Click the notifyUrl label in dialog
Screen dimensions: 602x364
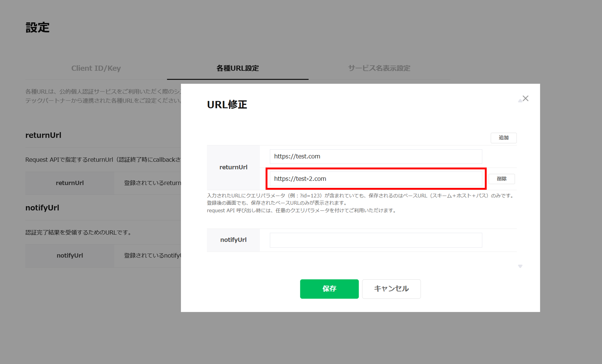click(233, 240)
